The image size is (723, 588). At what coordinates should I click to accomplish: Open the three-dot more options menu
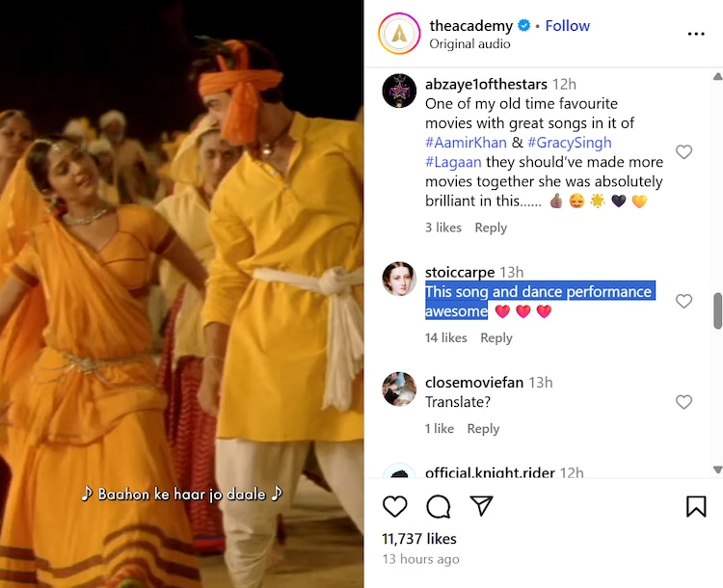[696, 34]
